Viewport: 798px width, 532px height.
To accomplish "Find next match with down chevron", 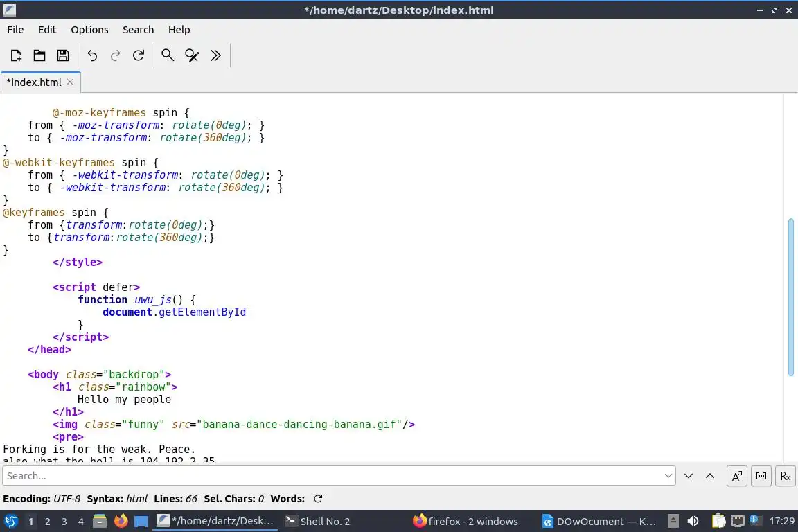I will (x=689, y=475).
